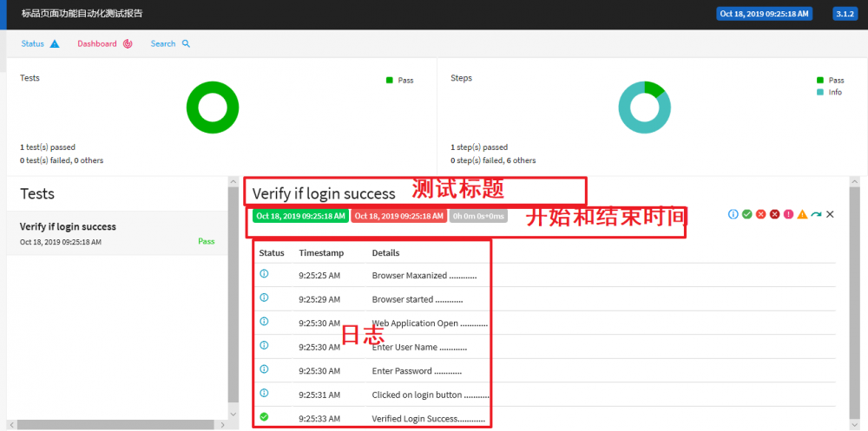Click test list scrollbar up arrow
This screenshot has width=868, height=431.
[x=233, y=181]
